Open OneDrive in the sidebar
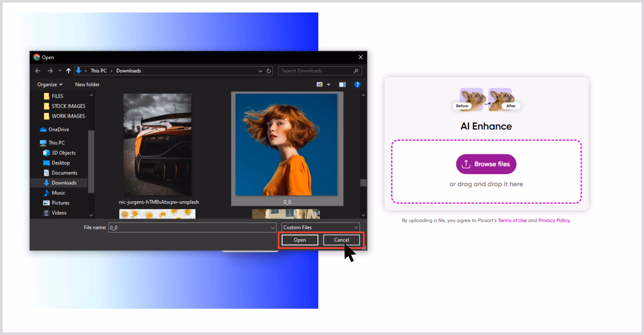 [x=54, y=130]
